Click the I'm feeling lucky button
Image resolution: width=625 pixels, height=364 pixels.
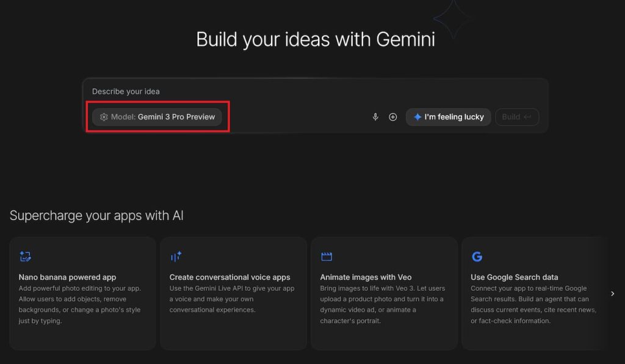[449, 117]
